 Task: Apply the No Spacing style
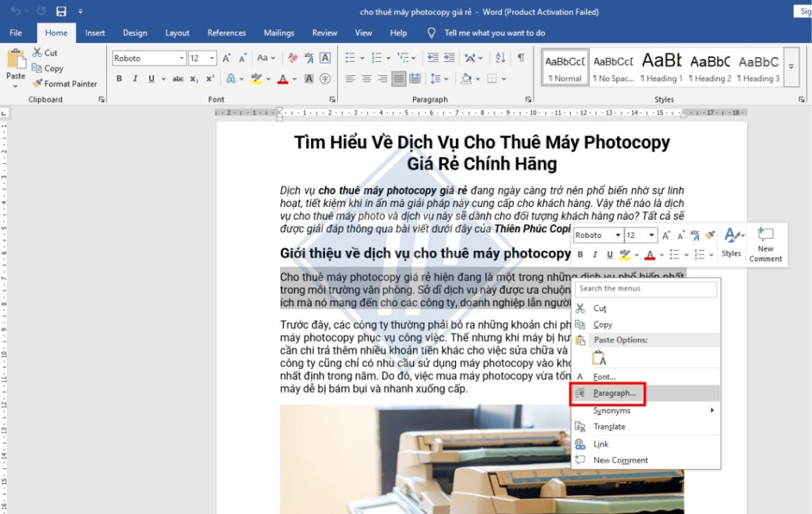613,67
